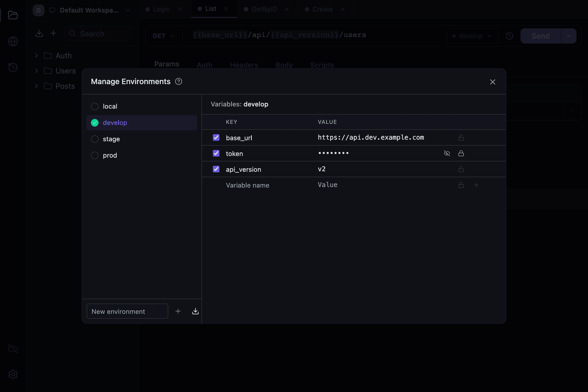Screen dimensions: 588x392
Task: Open the globe environments icon in sidebar
Action: click(13, 41)
